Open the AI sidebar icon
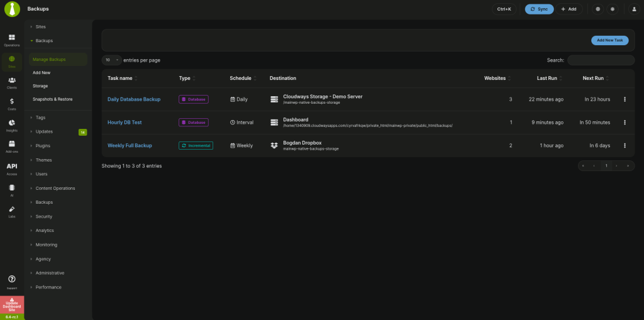The image size is (644, 320). tap(12, 190)
